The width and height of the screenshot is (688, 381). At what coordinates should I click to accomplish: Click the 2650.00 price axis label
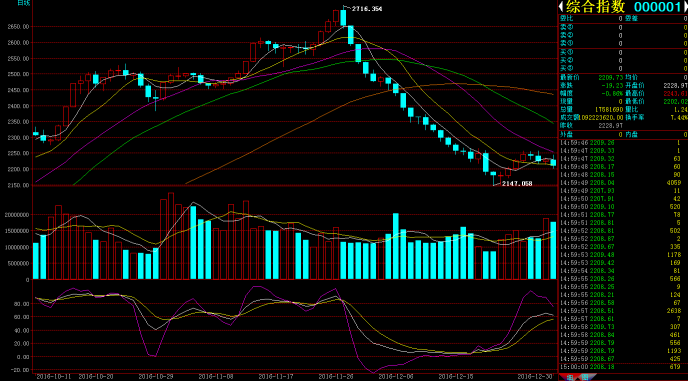coord(18,27)
